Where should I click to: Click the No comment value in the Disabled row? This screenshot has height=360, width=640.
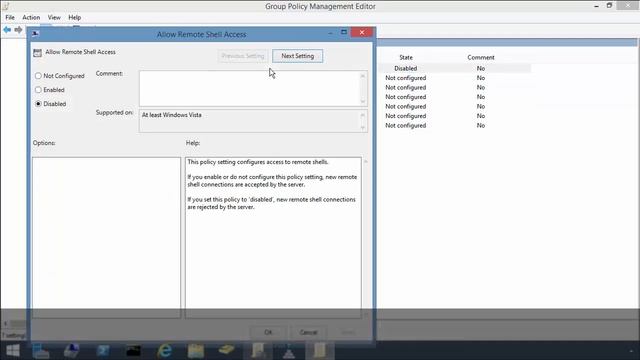point(481,69)
